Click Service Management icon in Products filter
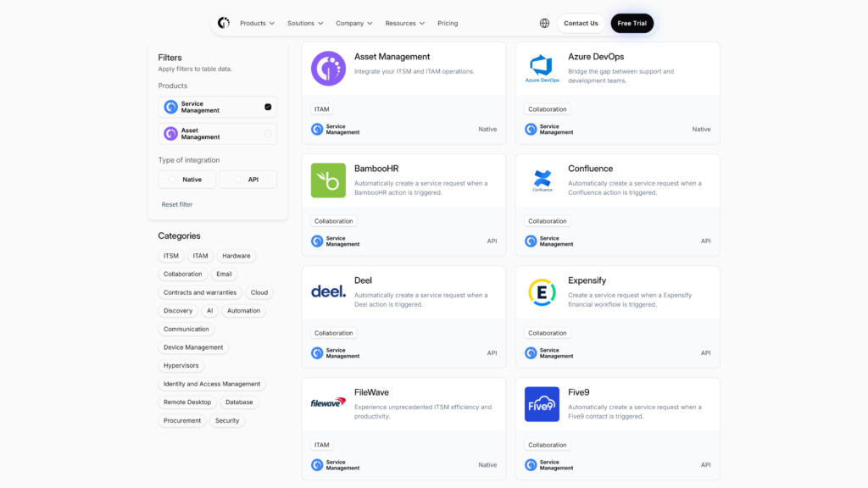 pos(170,107)
